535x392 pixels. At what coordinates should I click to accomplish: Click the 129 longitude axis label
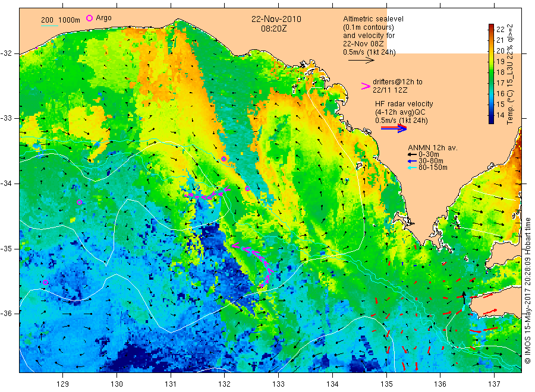pos(63,384)
